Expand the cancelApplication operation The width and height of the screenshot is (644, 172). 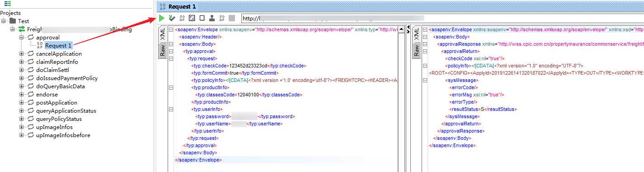22,54
